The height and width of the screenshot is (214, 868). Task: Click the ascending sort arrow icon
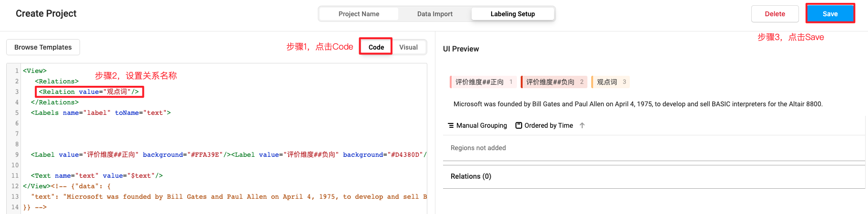pyautogui.click(x=582, y=125)
